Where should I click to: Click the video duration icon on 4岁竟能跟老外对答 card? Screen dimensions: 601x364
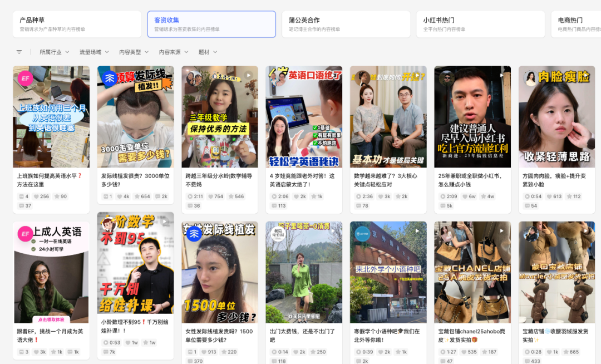tap(273, 196)
